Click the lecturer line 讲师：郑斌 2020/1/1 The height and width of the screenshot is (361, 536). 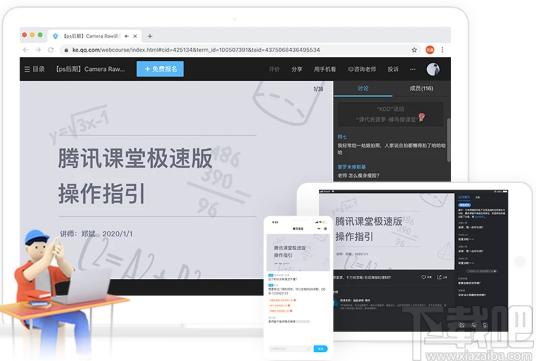click(96, 234)
